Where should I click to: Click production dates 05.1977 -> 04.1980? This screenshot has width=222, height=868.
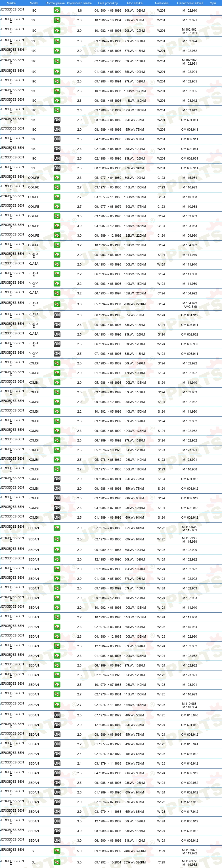[x=108, y=178]
